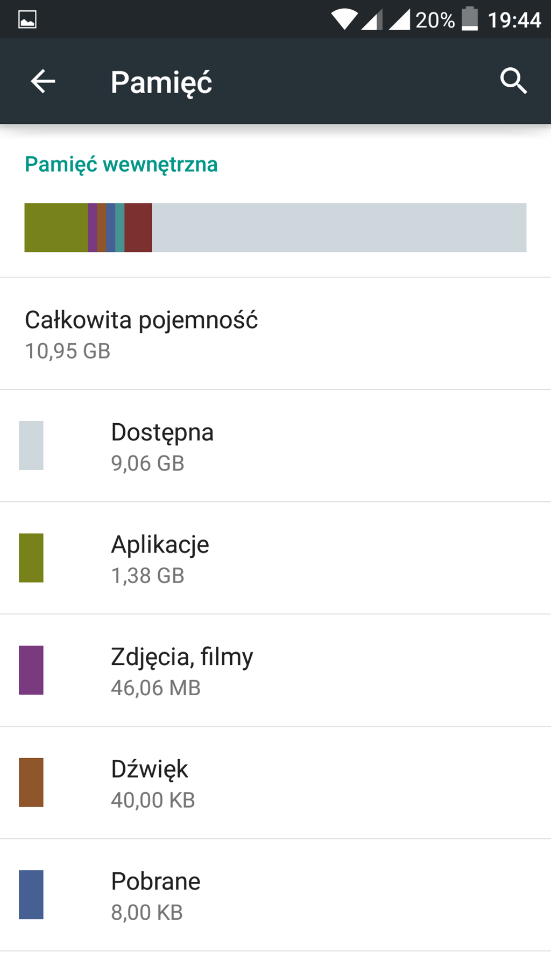Tap the purple Zdjęcia, filmy swatch

(31, 670)
